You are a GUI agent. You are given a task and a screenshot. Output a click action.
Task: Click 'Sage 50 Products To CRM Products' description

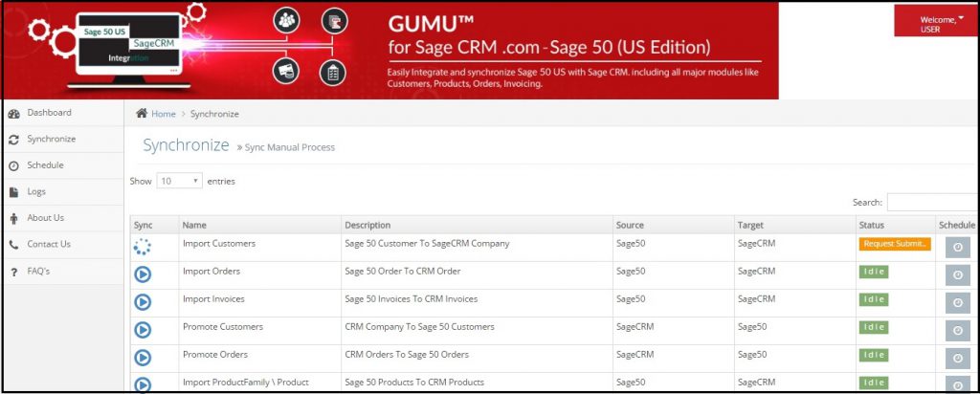414,382
